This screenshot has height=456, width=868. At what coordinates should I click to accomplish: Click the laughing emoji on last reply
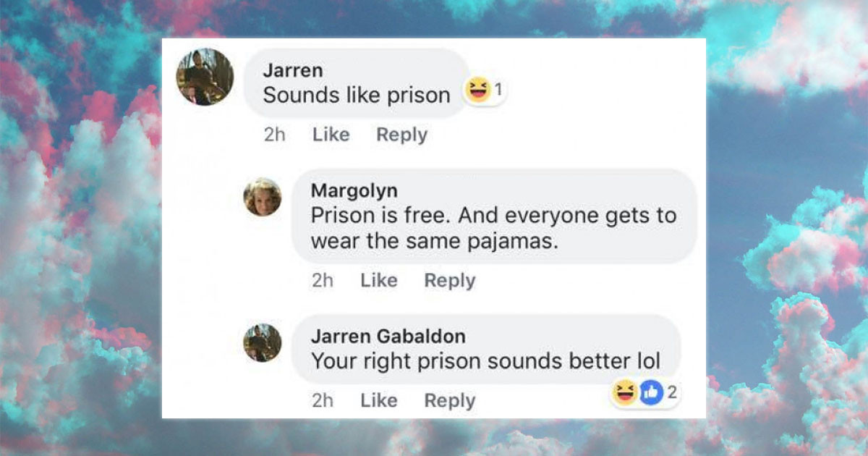625,393
